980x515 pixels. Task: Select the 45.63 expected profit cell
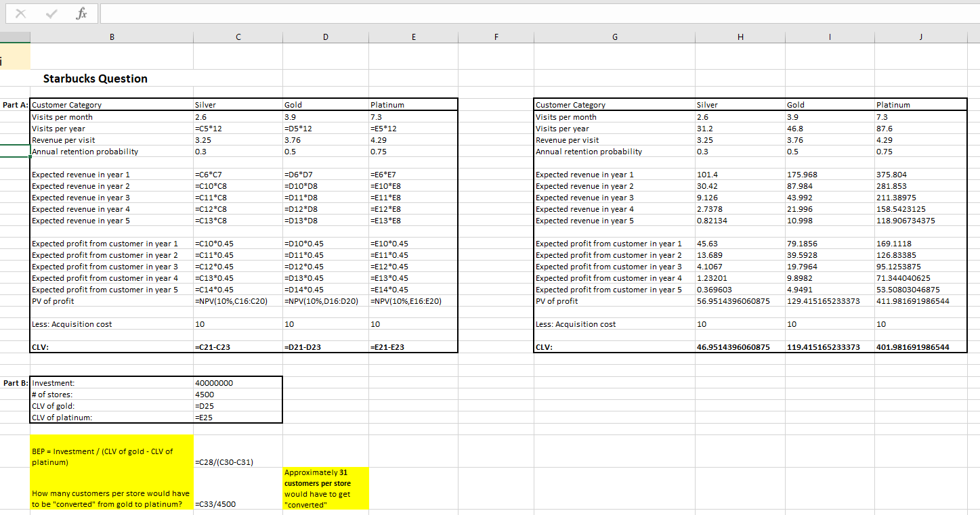pyautogui.click(x=740, y=244)
